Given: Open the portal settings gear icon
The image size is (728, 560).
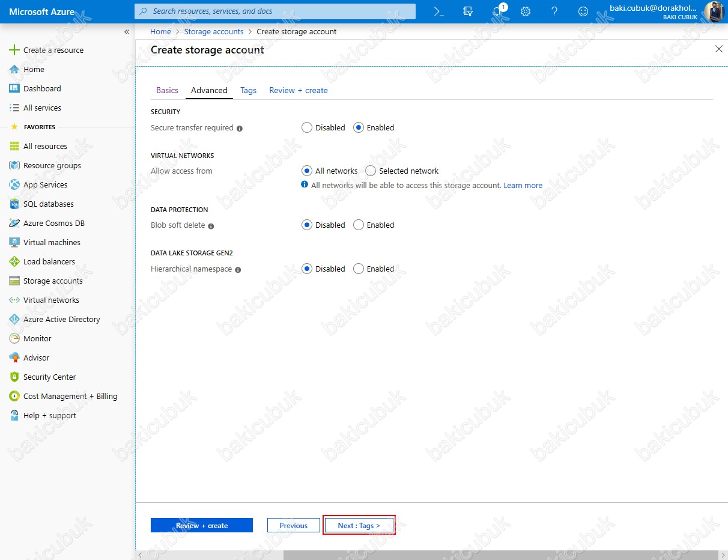Looking at the screenshot, I should (526, 11).
